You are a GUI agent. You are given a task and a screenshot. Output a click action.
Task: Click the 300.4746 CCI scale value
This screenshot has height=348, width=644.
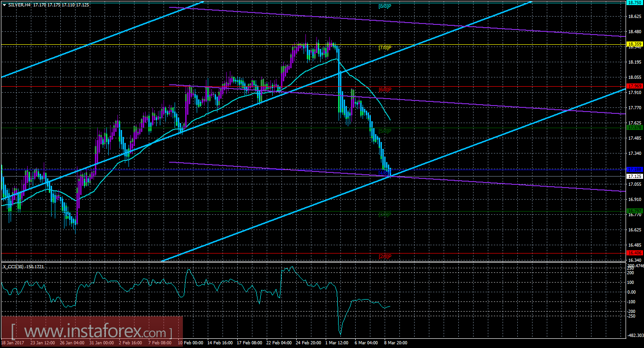[x=635, y=266]
